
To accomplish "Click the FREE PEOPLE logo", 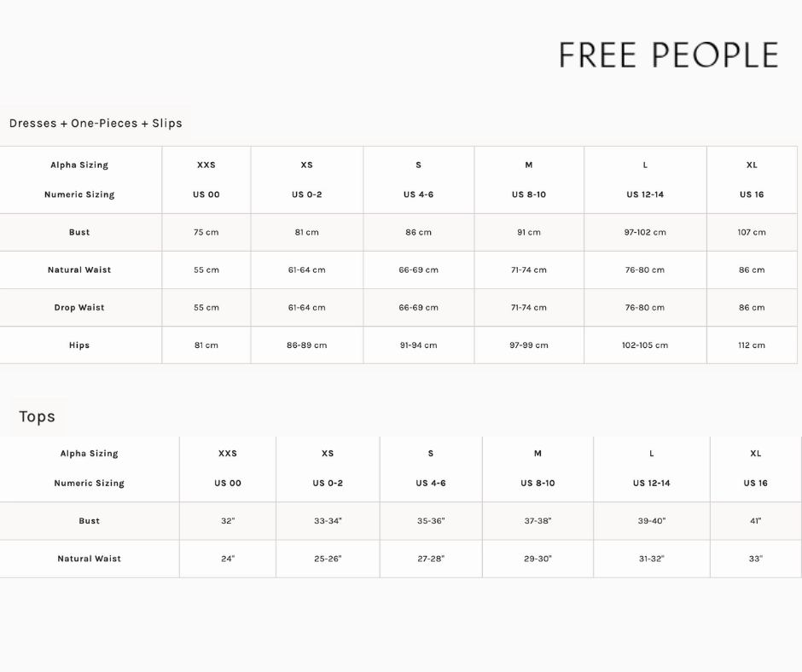I will pyautogui.click(x=669, y=55).
